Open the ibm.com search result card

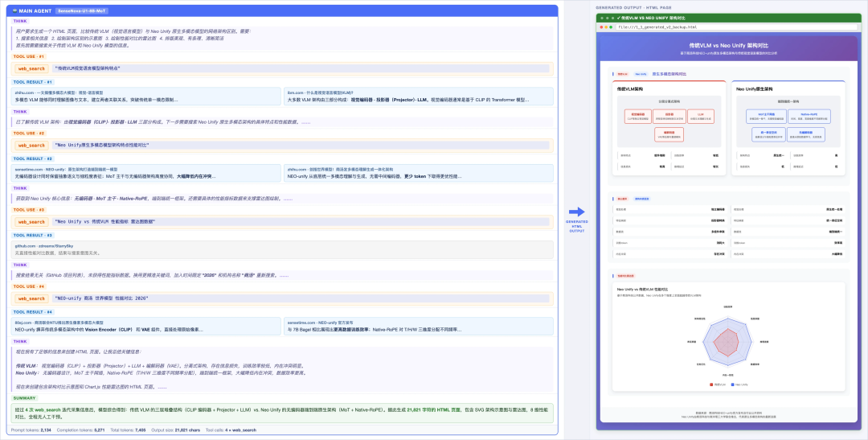point(419,96)
